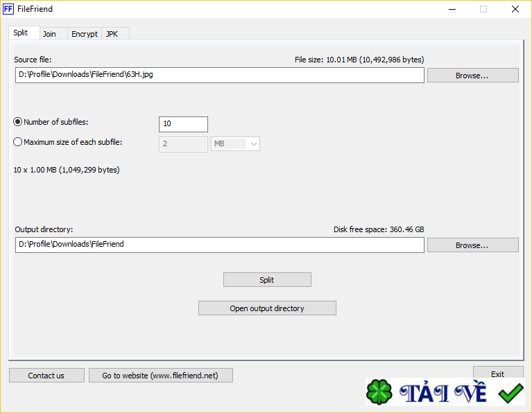This screenshot has width=532, height=413.
Task: Open the Encrypt tab
Action: coord(85,34)
